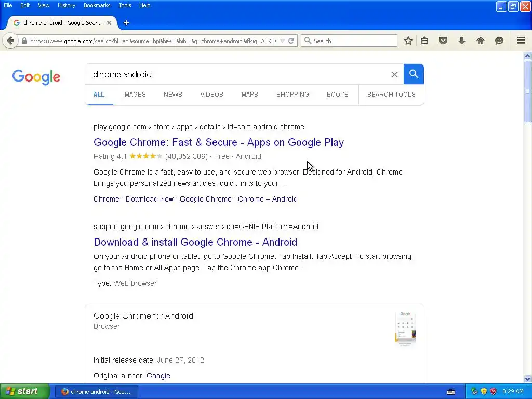Open the Downloads arrow icon
This screenshot has width=532, height=399.
pyautogui.click(x=461, y=41)
